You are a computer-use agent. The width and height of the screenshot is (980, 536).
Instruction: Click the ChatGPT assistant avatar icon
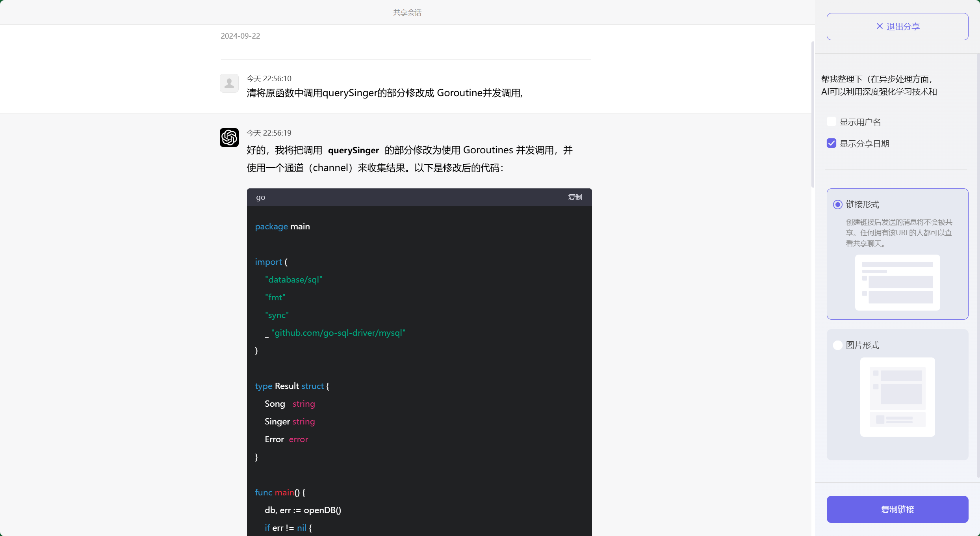click(229, 138)
